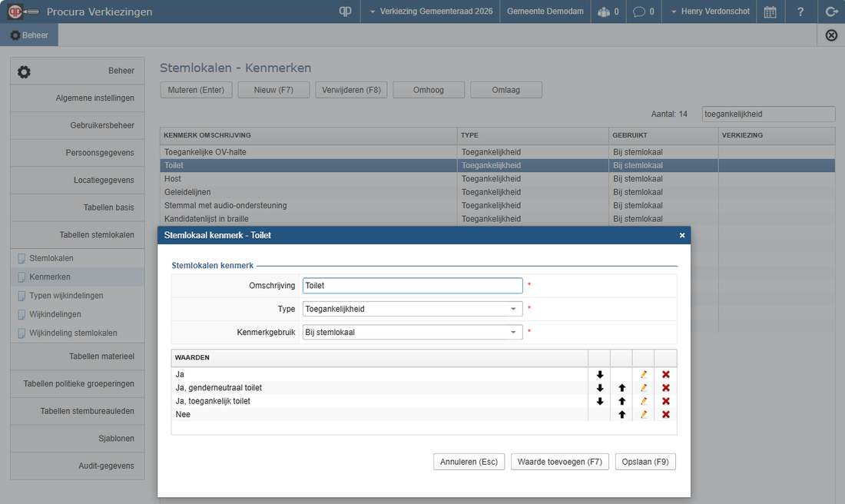Edit value 'Ja, genderneutraal toilet' pencil icon
Screen dimensions: 845x504
click(x=644, y=388)
